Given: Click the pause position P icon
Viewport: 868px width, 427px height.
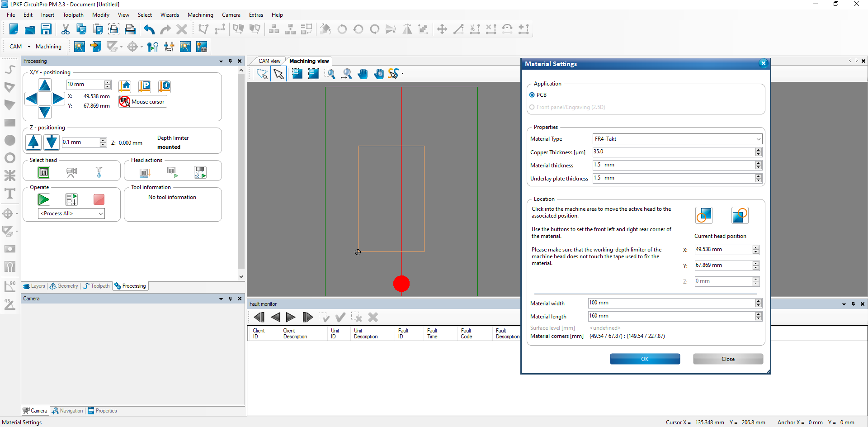Looking at the screenshot, I should tap(145, 86).
